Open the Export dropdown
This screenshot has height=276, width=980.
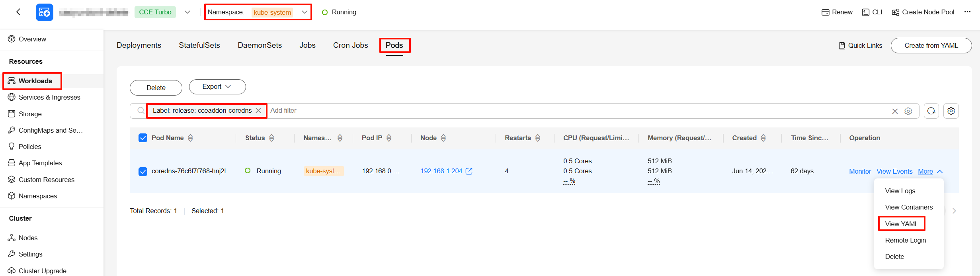click(217, 87)
